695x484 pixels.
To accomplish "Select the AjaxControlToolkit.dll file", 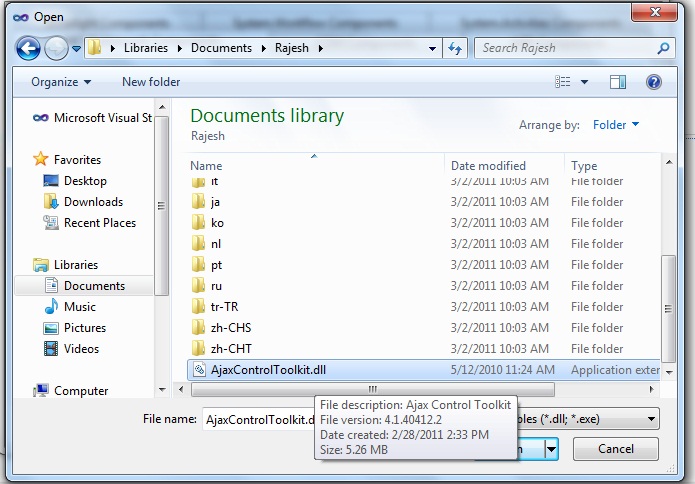I will tap(423, 370).
